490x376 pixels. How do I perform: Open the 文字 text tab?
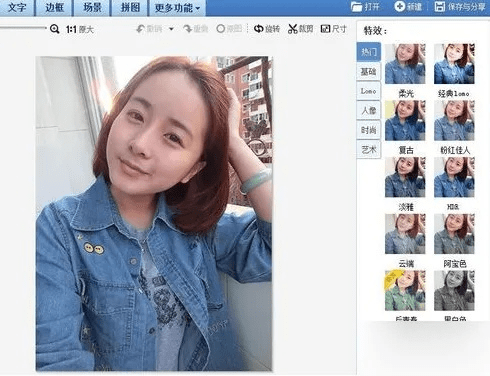click(x=17, y=7)
